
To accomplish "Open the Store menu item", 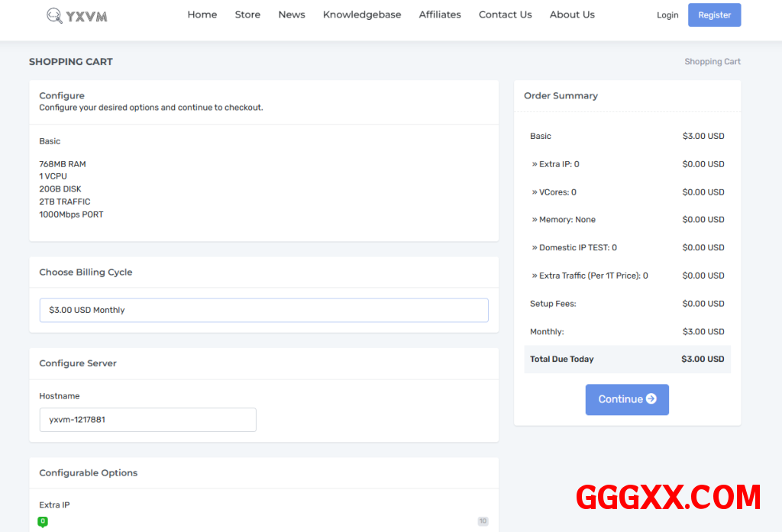I will (x=247, y=15).
